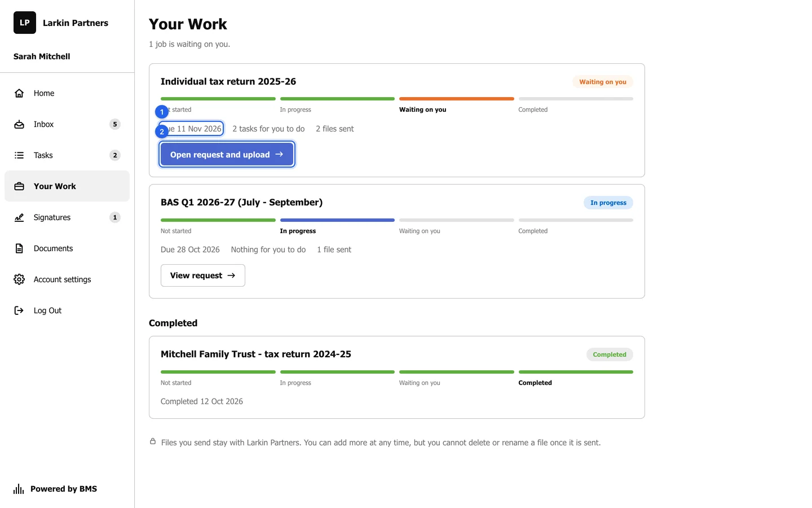Click Powered by BMS link
Image resolution: width=812 pixels, height=508 pixels.
click(x=55, y=489)
